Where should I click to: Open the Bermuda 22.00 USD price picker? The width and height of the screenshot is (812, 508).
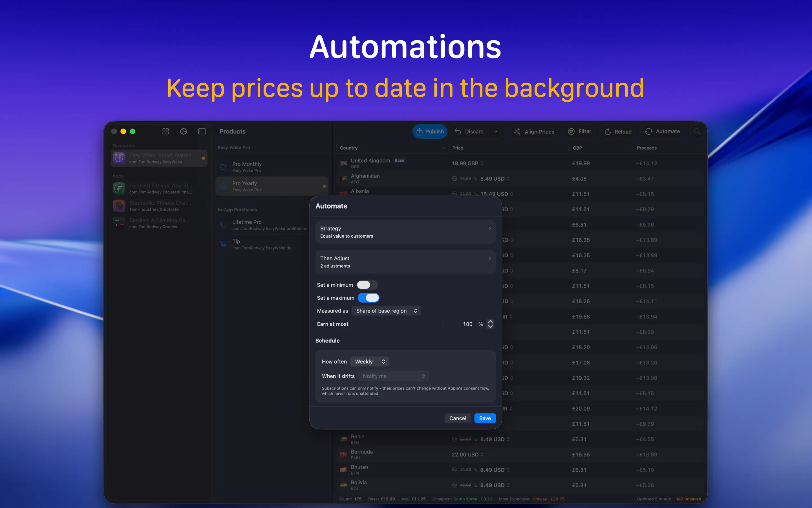click(468, 455)
